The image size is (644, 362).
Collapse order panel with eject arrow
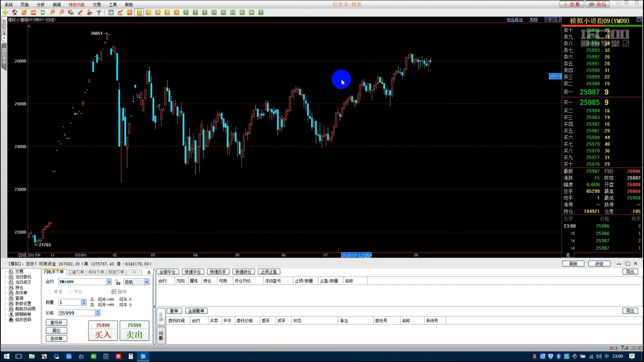click(x=149, y=272)
